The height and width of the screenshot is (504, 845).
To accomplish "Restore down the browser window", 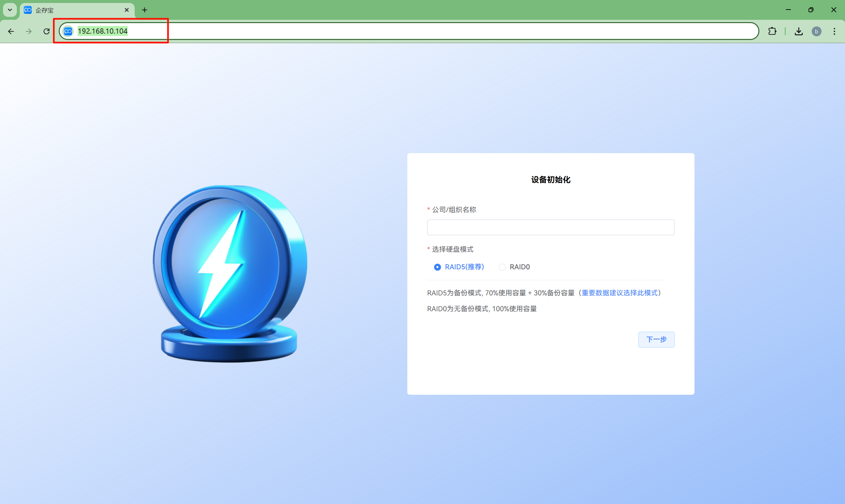I will tap(811, 10).
